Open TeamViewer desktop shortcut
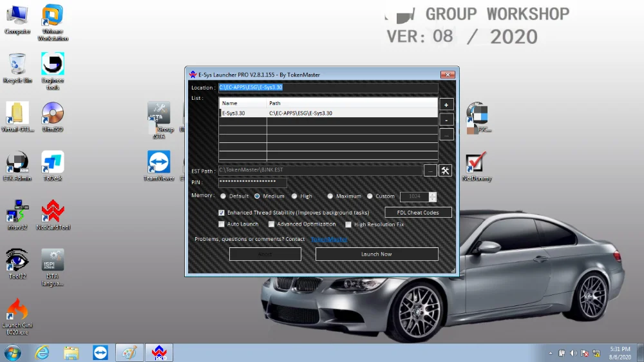Image resolution: width=644 pixels, height=362 pixels. [x=159, y=166]
